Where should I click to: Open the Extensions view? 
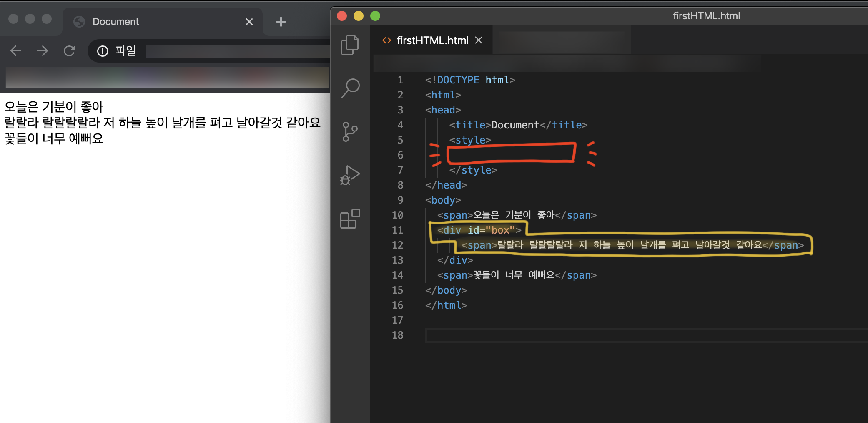pos(350,219)
